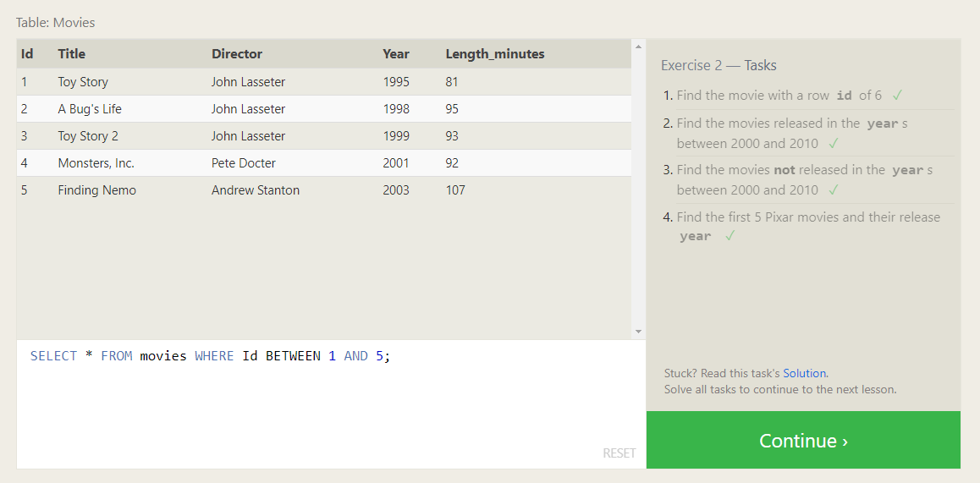Select the Title column header
Image resolution: width=980 pixels, height=483 pixels.
[x=71, y=54]
